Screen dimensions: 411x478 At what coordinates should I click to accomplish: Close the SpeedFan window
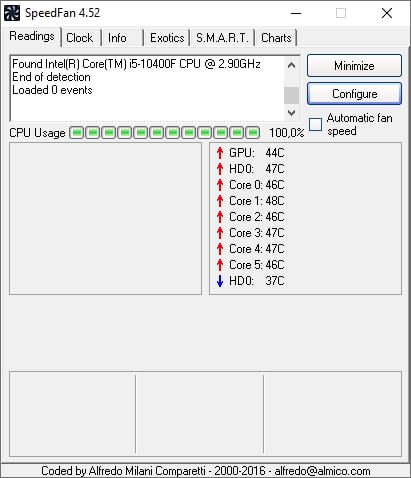387,13
